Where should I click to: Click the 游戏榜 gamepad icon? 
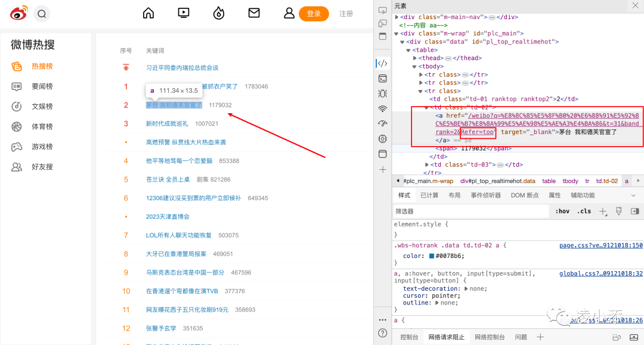coord(17,147)
